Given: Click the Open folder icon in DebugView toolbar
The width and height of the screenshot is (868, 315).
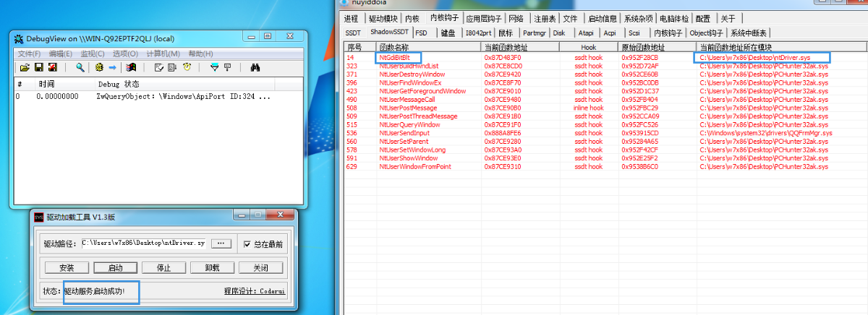Looking at the screenshot, I should click(x=25, y=67).
